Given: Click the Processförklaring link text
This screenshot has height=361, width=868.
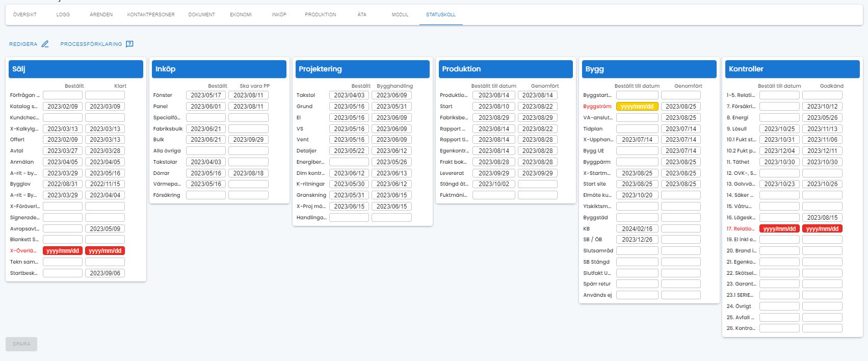Looking at the screenshot, I should tap(91, 44).
